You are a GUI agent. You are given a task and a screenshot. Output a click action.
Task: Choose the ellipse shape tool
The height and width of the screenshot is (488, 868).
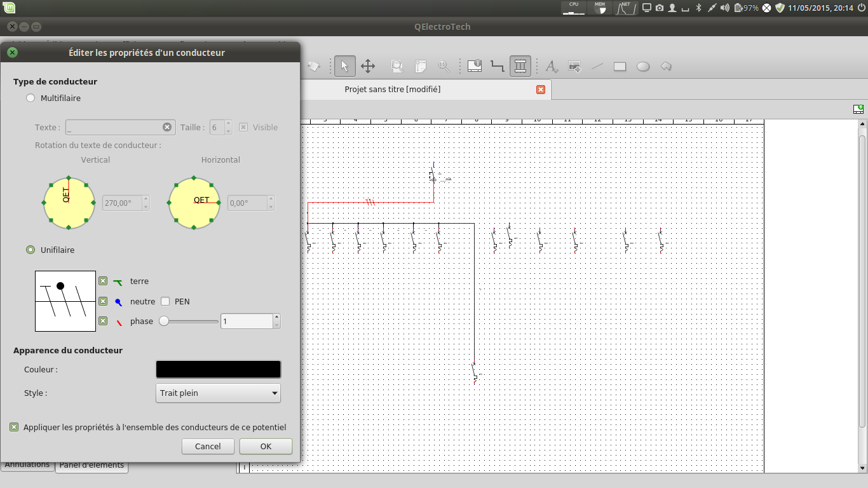pyautogui.click(x=643, y=66)
